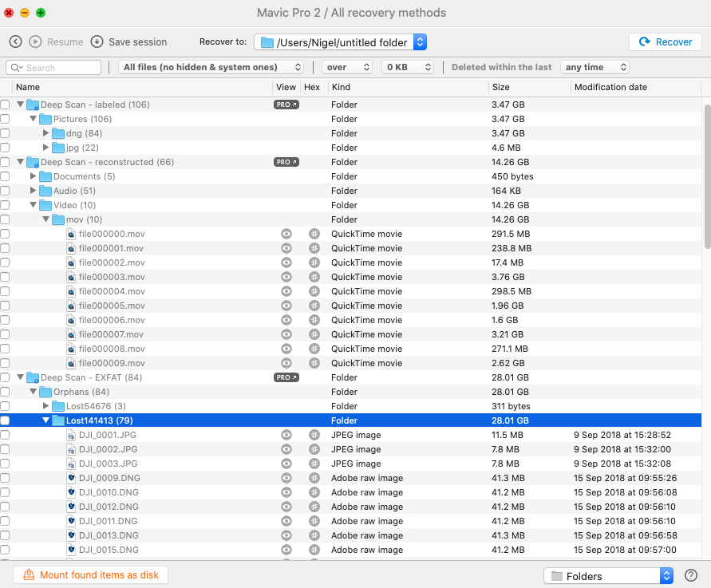The image size is (711, 588).
Task: Sort by Size column header
Action: point(501,87)
